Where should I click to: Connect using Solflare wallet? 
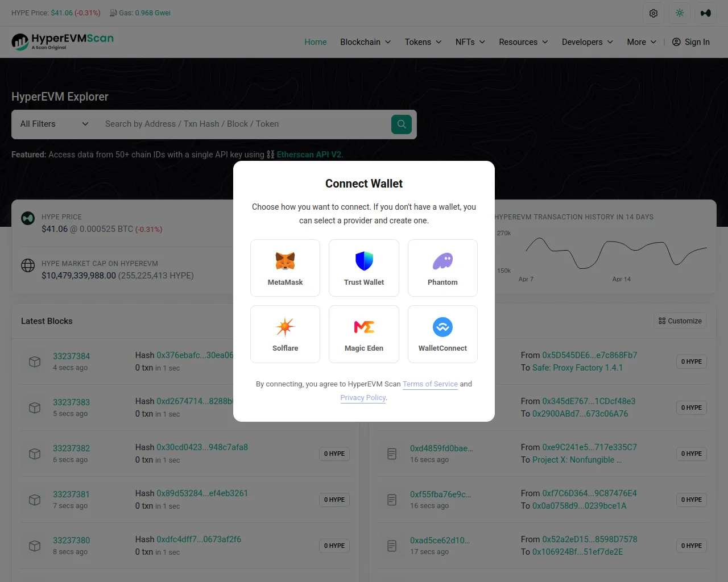tap(285, 334)
